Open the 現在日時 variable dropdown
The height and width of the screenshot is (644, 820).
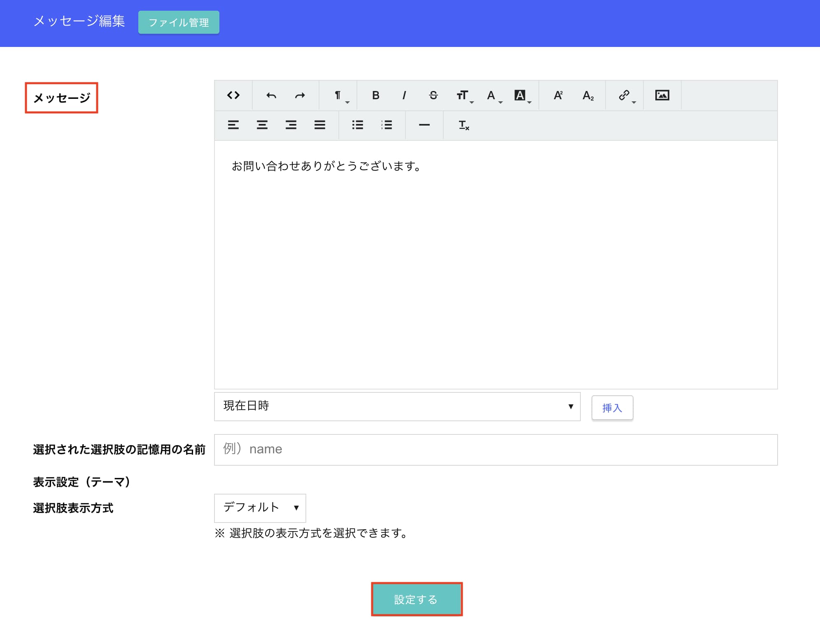(397, 406)
